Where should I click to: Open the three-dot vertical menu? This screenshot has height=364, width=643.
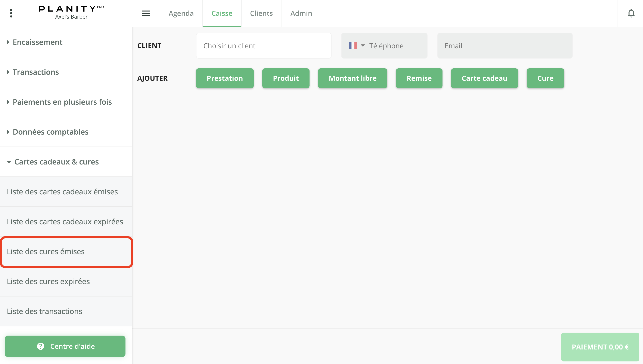point(11,13)
